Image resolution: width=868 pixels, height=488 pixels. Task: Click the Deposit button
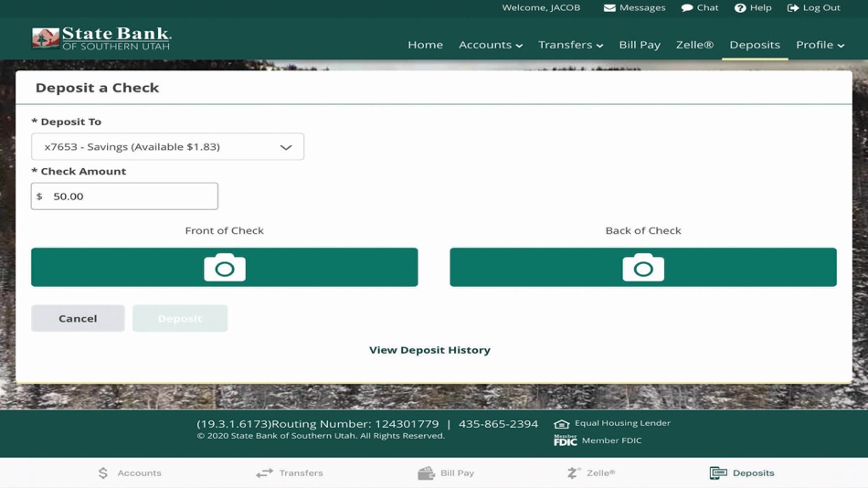180,319
